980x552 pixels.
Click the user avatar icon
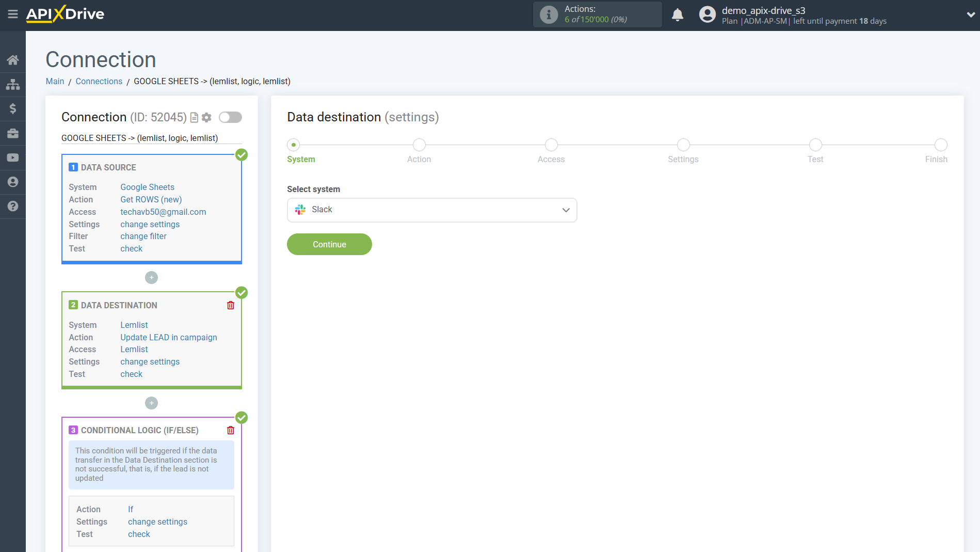point(708,14)
